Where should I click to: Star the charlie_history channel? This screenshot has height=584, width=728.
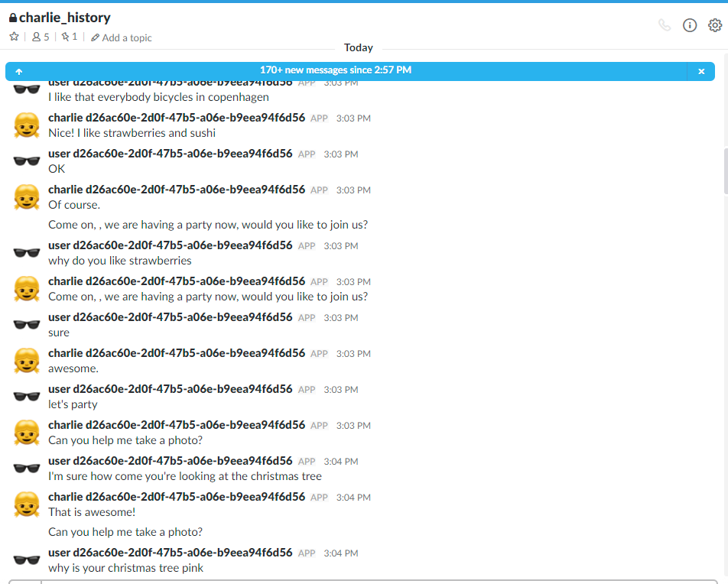coord(15,37)
